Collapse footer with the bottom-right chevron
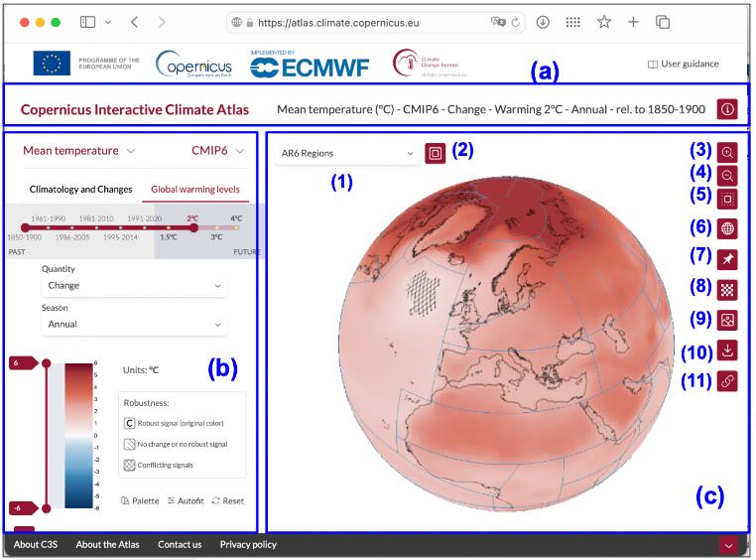Image resolution: width=756 pixels, height=560 pixels. pyautogui.click(x=728, y=545)
